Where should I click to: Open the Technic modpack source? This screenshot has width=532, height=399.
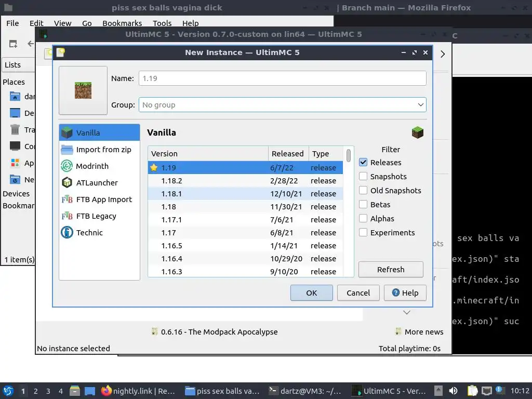99,232
